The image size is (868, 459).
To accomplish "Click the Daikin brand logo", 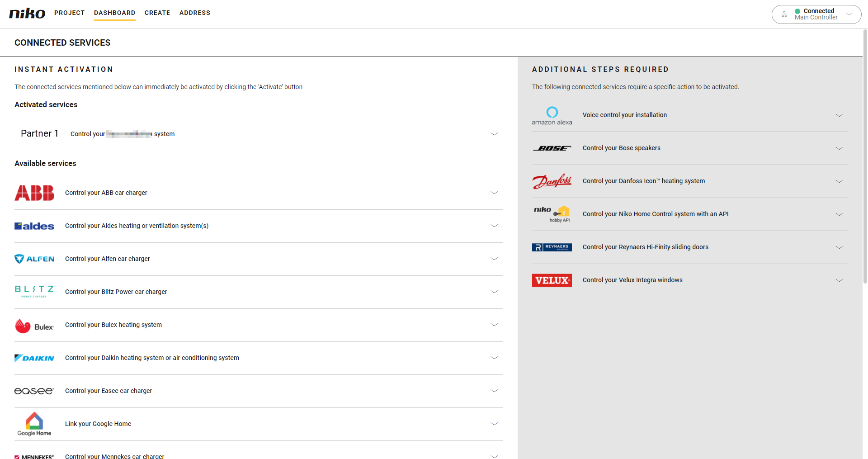I will [34, 358].
